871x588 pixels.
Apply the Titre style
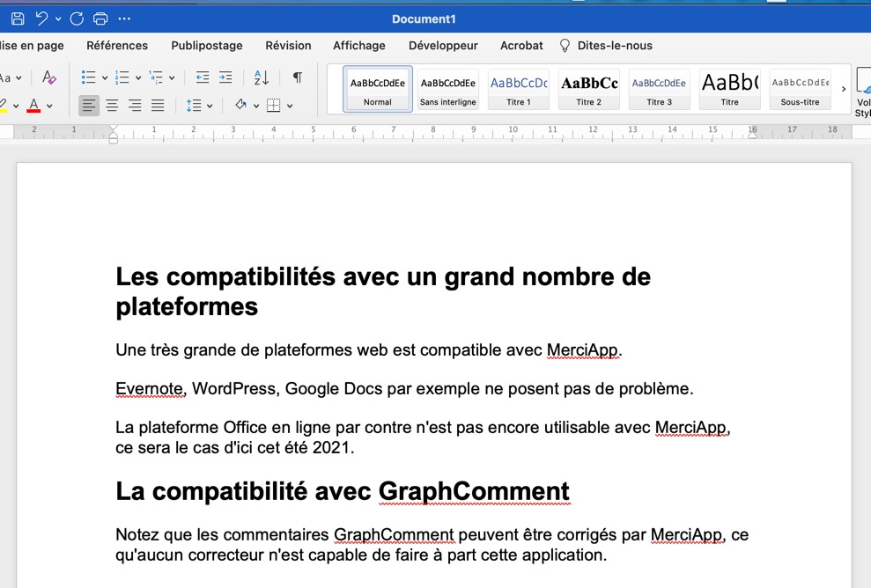tap(729, 90)
